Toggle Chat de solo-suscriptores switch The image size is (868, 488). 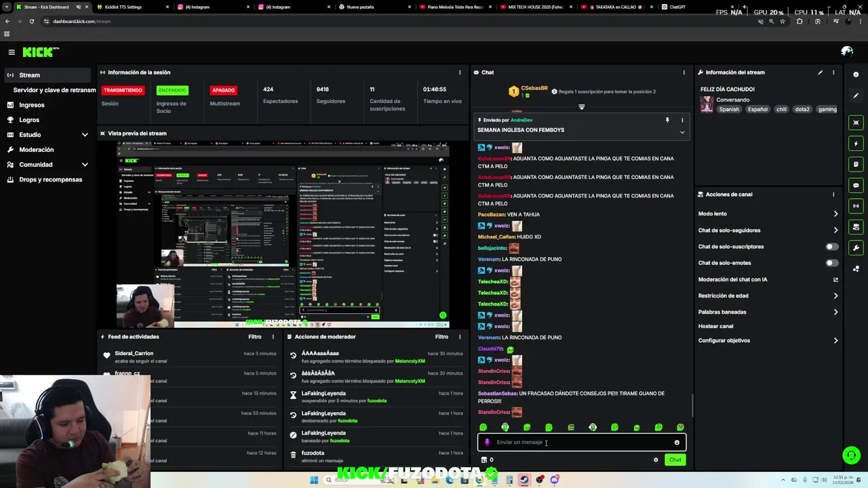(x=831, y=247)
